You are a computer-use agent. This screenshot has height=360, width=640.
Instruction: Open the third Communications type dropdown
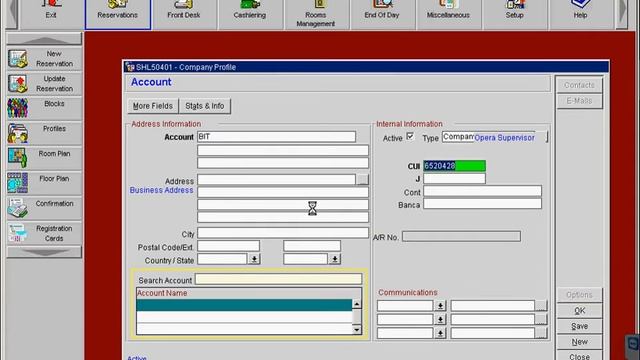click(x=440, y=333)
